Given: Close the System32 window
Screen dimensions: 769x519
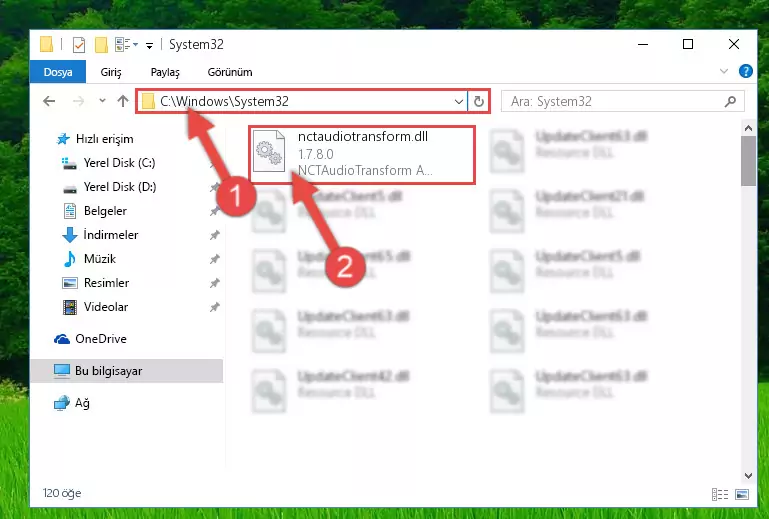Looking at the screenshot, I should [x=734, y=44].
